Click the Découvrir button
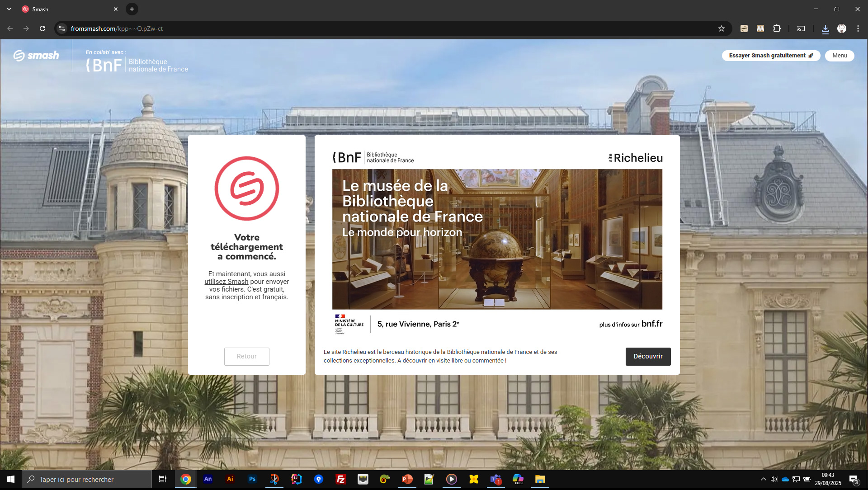The height and width of the screenshot is (490, 868). click(x=648, y=356)
